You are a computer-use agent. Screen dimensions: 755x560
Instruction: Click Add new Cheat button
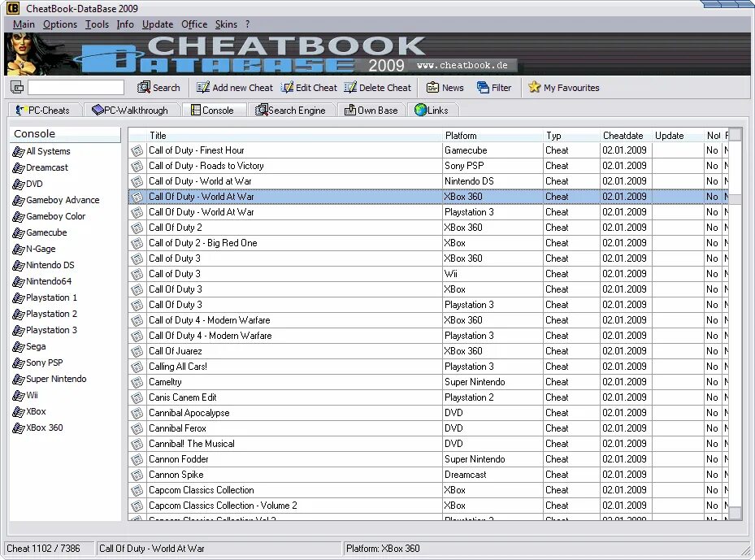pyautogui.click(x=235, y=88)
